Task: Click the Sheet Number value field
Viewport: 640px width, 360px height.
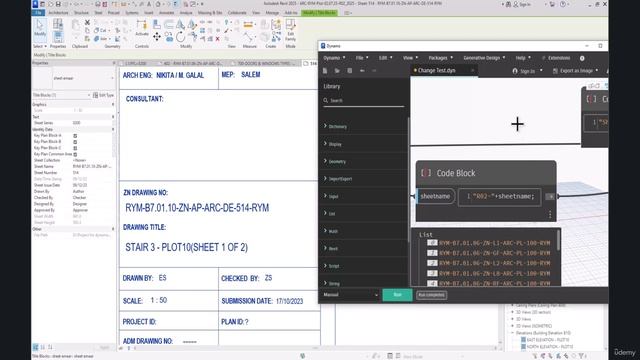Action: [93, 173]
